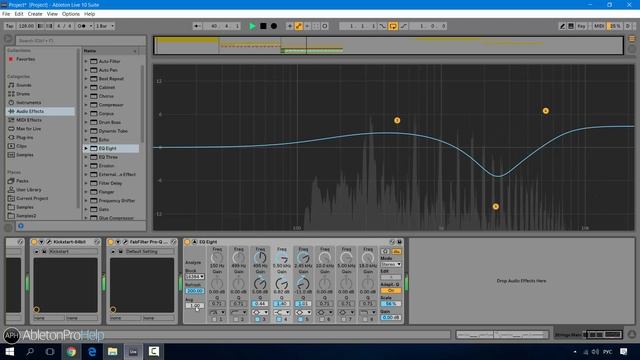Toggle computer MIDI keyboard icon
The height and width of the screenshot is (360, 640).
tap(571, 26)
